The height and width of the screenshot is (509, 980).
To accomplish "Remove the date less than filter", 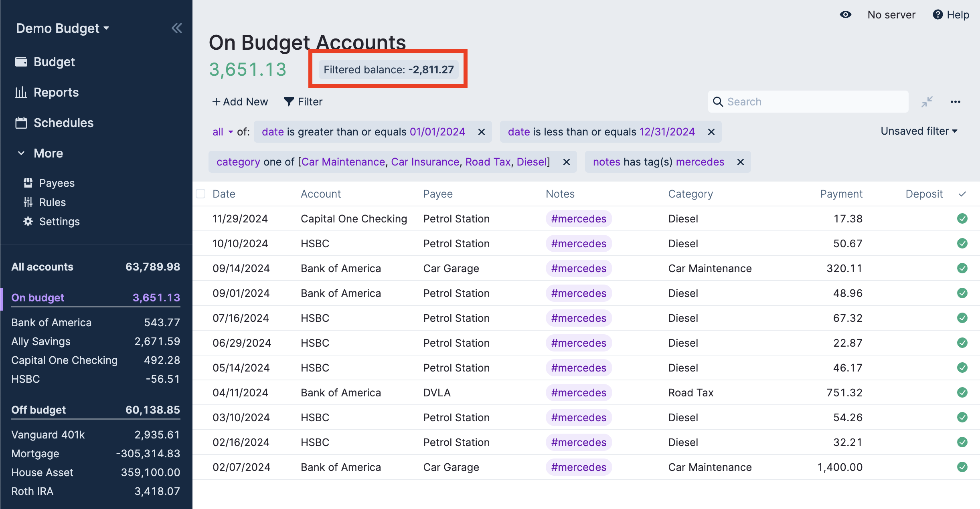I will tap(711, 132).
